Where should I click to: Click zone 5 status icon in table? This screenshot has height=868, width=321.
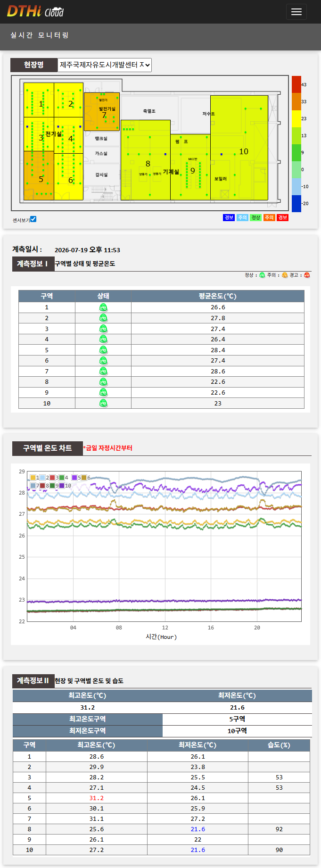click(x=103, y=350)
